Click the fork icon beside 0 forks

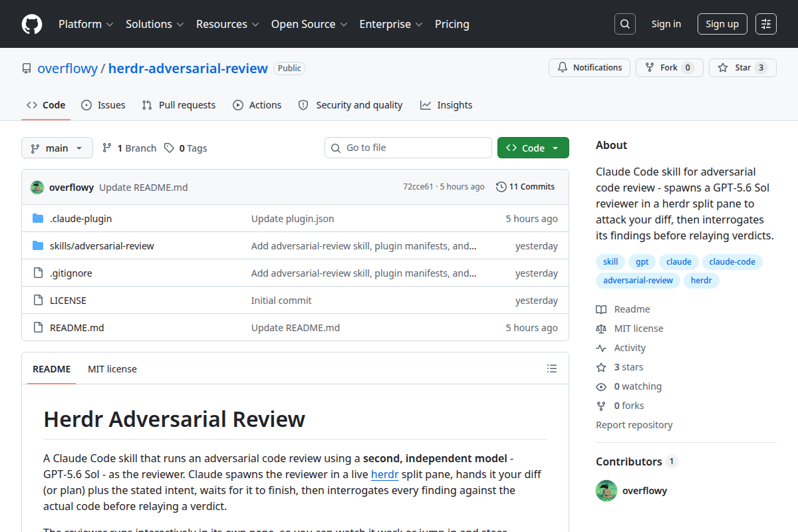coord(601,406)
